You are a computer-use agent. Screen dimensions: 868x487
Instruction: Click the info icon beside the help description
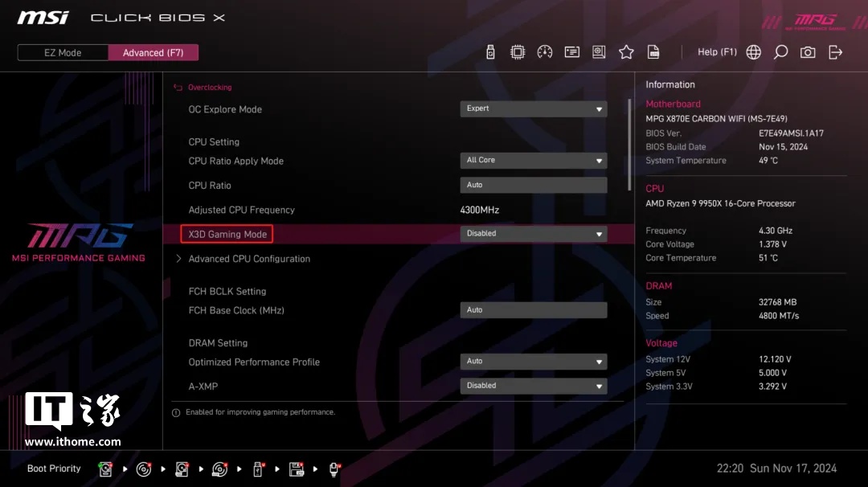click(176, 413)
